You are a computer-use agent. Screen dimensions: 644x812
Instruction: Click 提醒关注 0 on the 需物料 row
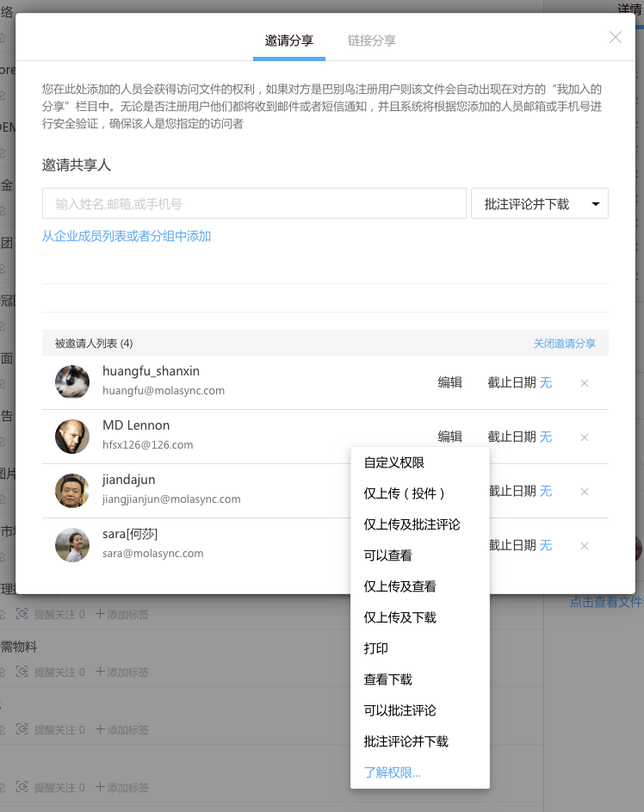click(x=51, y=673)
